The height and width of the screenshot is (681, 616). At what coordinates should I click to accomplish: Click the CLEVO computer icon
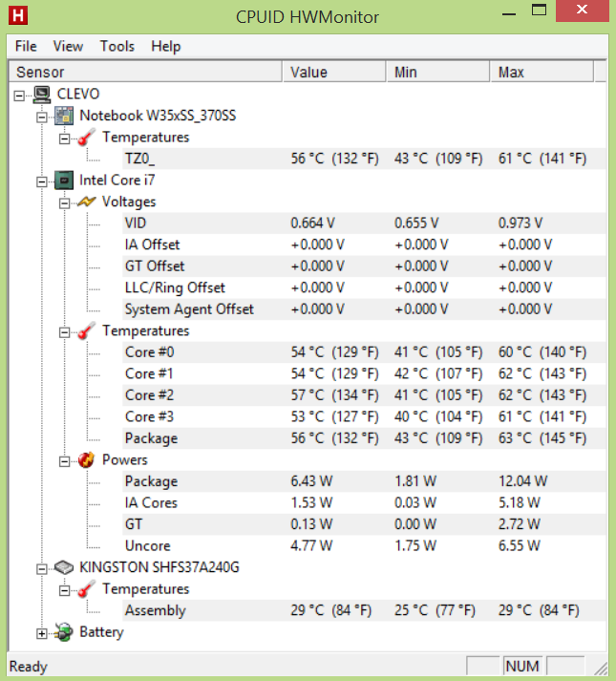coord(42,95)
